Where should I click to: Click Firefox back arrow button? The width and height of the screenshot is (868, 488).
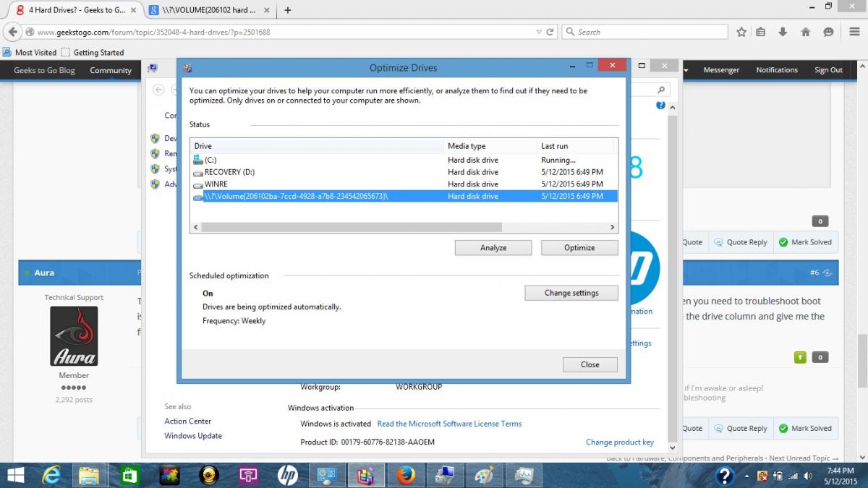coord(12,32)
